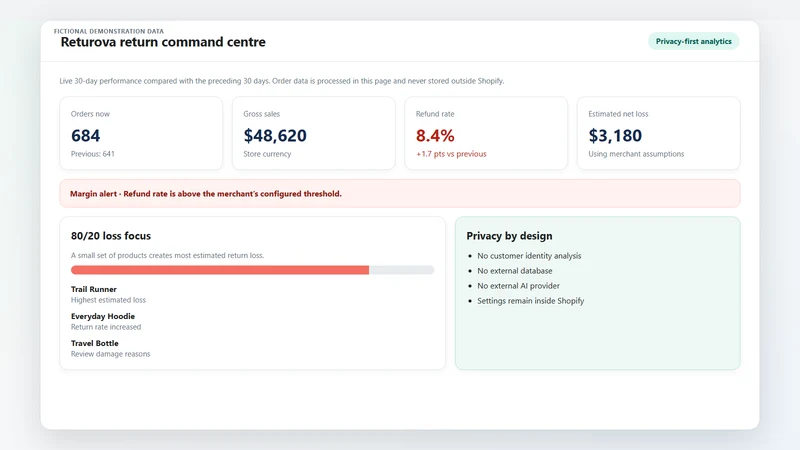Select the Store currency caption
800x450 pixels.
pos(267,154)
